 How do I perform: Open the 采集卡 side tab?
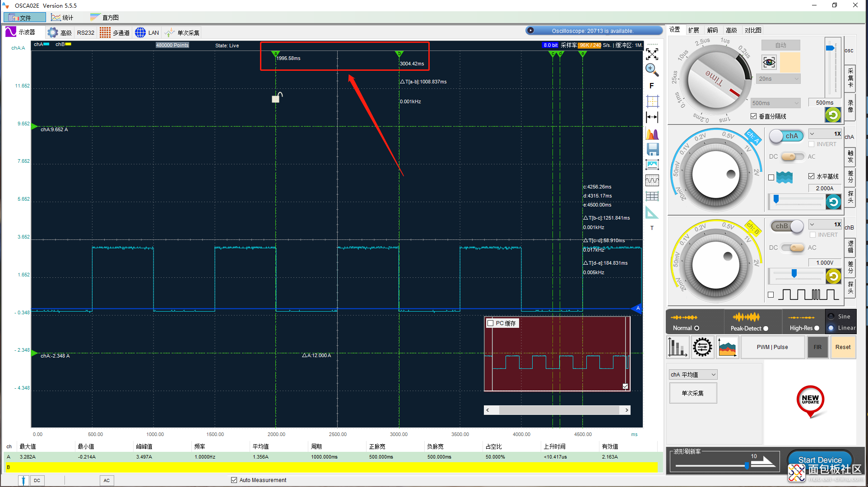coord(850,78)
